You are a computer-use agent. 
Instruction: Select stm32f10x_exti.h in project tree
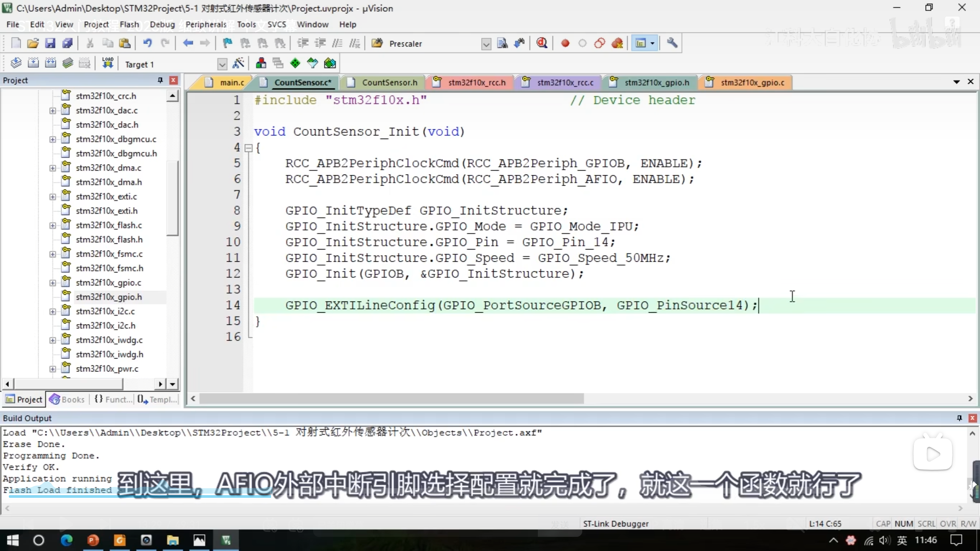tap(106, 211)
